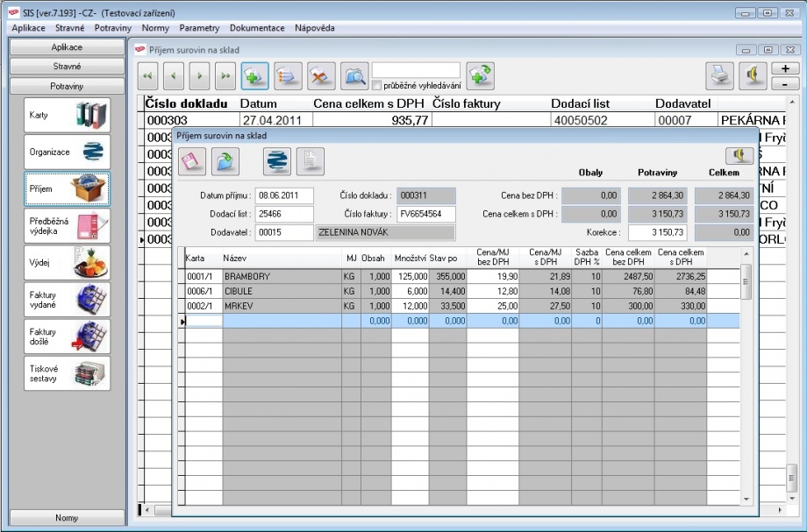
Task: Click Dodací list cell 40050502
Action: [602, 121]
